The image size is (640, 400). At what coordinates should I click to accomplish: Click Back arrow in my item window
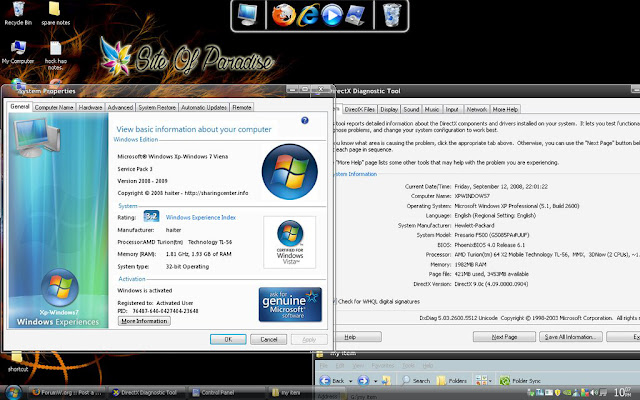(325, 380)
